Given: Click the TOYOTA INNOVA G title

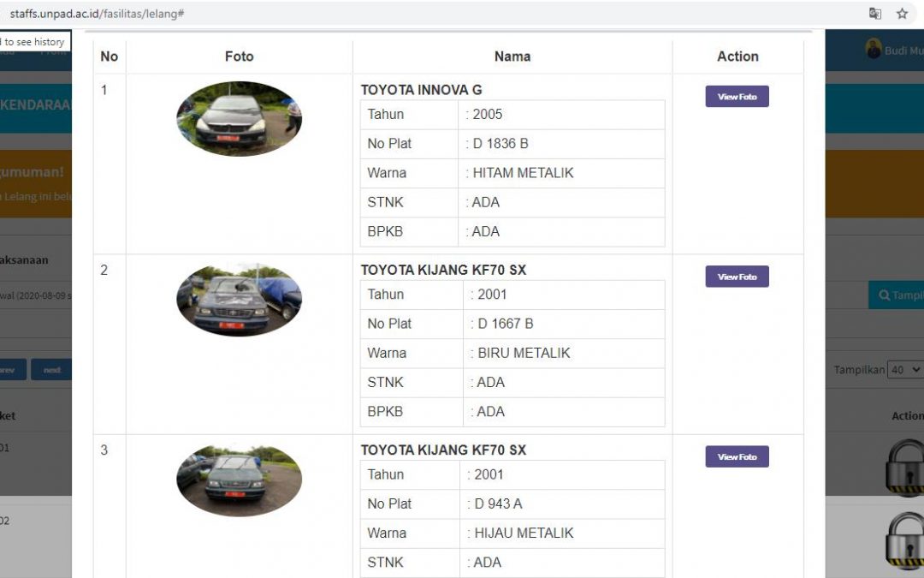Looking at the screenshot, I should tap(421, 90).
